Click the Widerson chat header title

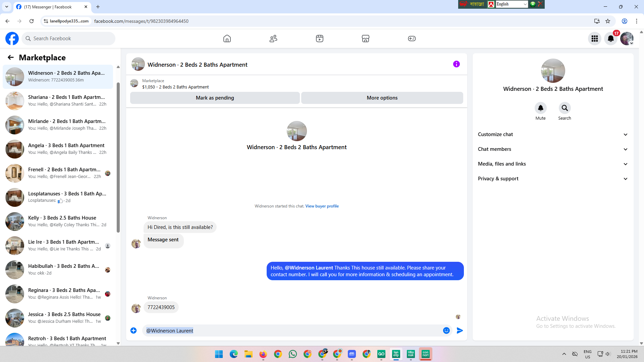click(x=198, y=65)
